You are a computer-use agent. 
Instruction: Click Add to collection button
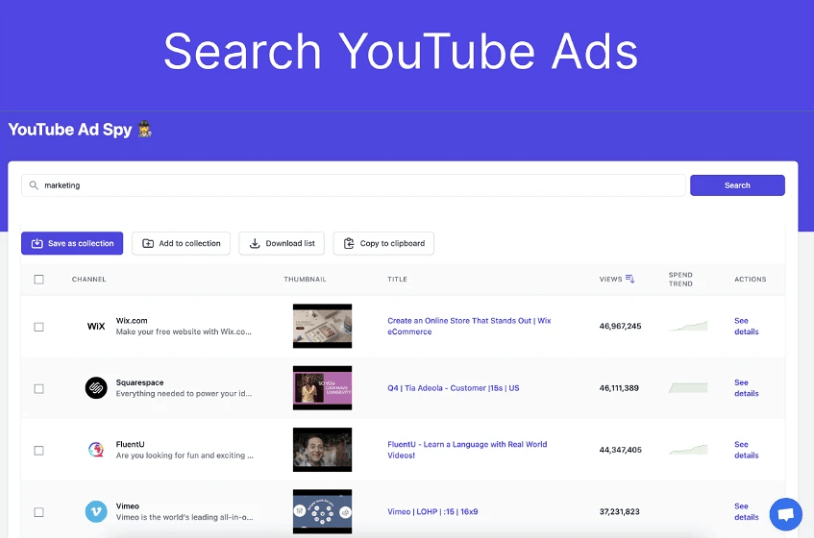click(181, 243)
